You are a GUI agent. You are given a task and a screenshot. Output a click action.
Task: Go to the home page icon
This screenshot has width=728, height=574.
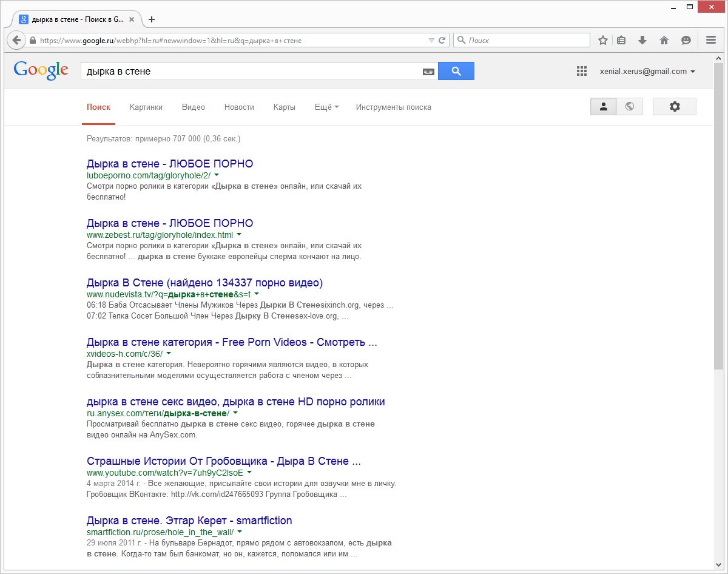coord(664,40)
